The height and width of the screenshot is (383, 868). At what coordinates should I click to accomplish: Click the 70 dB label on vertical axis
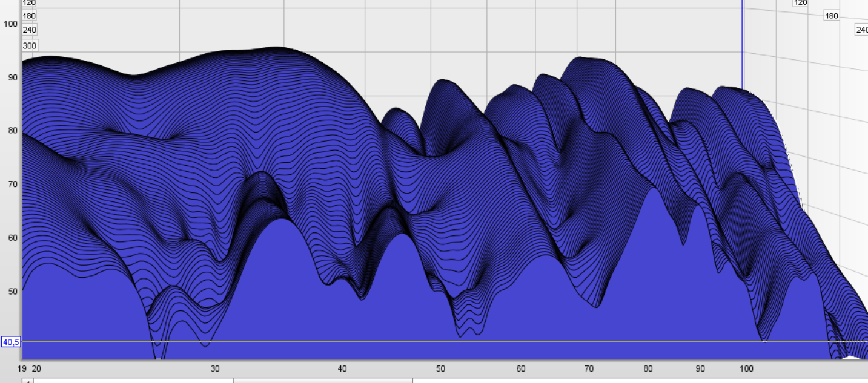[11, 184]
